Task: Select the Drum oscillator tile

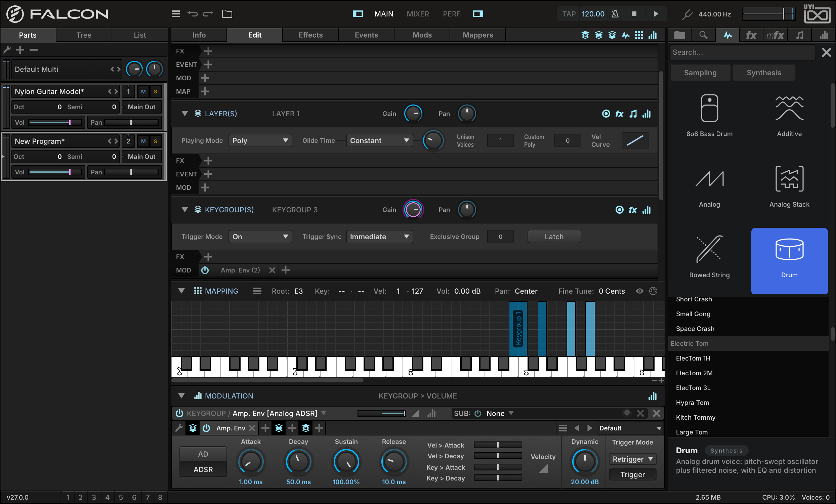Action: point(789,260)
